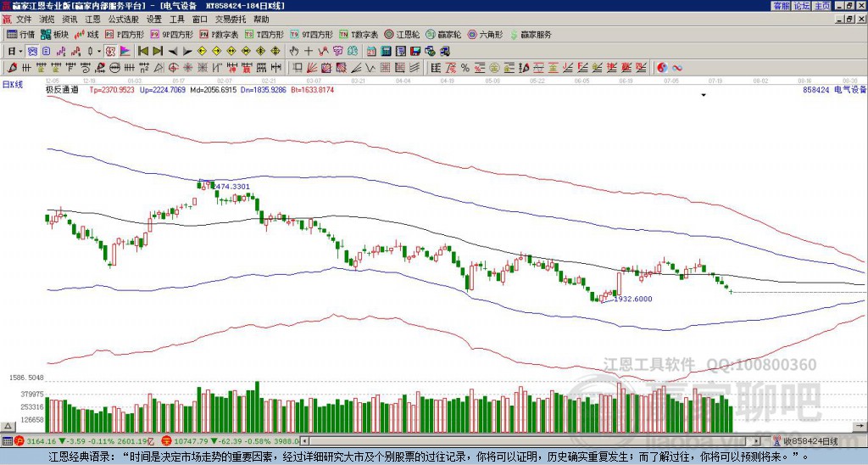Open the 帮助 menu
The image size is (868, 465).
point(261,20)
